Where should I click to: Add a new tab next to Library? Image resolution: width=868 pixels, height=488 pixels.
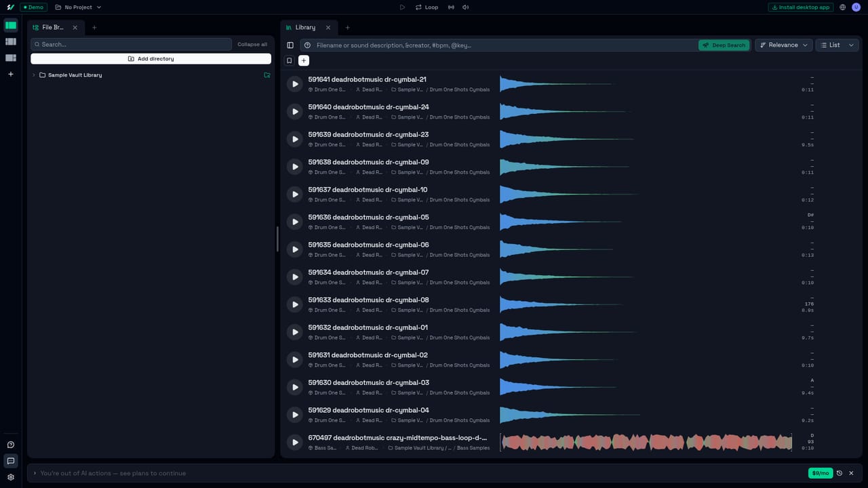pos(347,27)
